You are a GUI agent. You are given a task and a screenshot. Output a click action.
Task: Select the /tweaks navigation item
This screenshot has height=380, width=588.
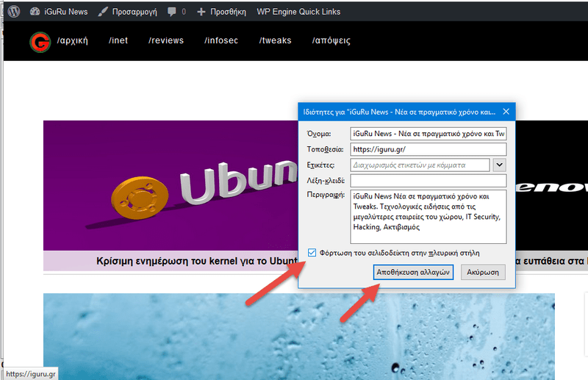(x=276, y=40)
